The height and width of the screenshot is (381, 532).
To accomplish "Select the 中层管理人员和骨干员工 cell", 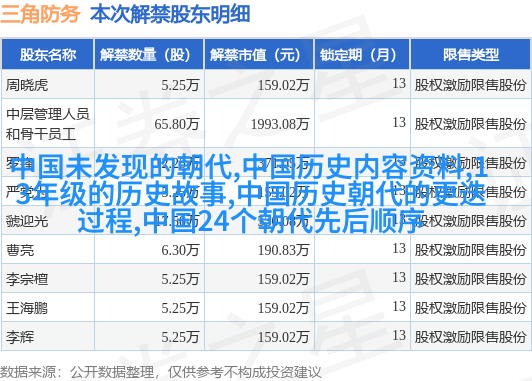I will coord(48,124).
